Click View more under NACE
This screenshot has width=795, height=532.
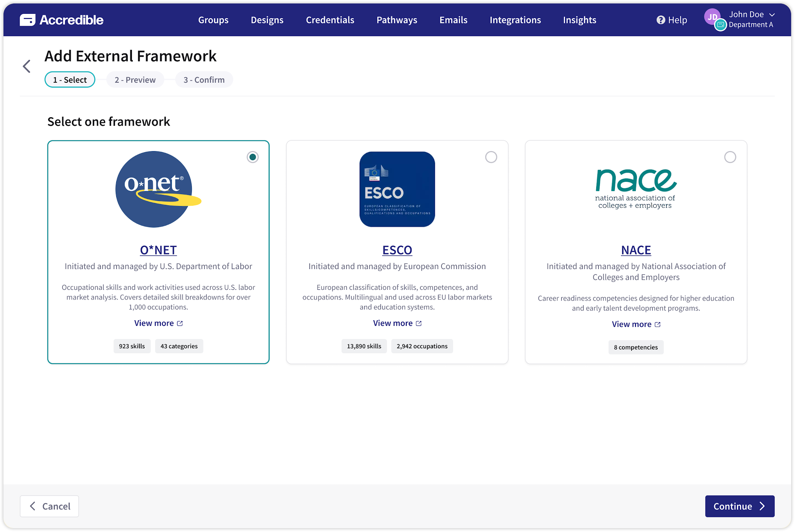[636, 324]
